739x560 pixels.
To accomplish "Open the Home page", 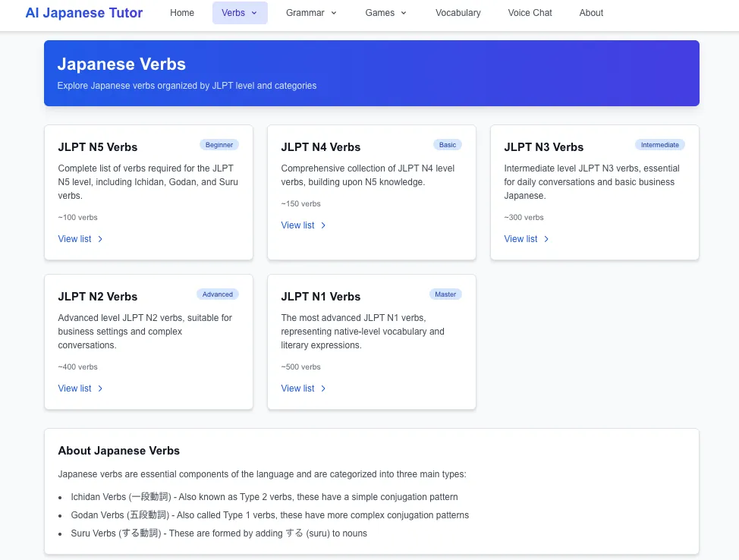I will [182, 13].
